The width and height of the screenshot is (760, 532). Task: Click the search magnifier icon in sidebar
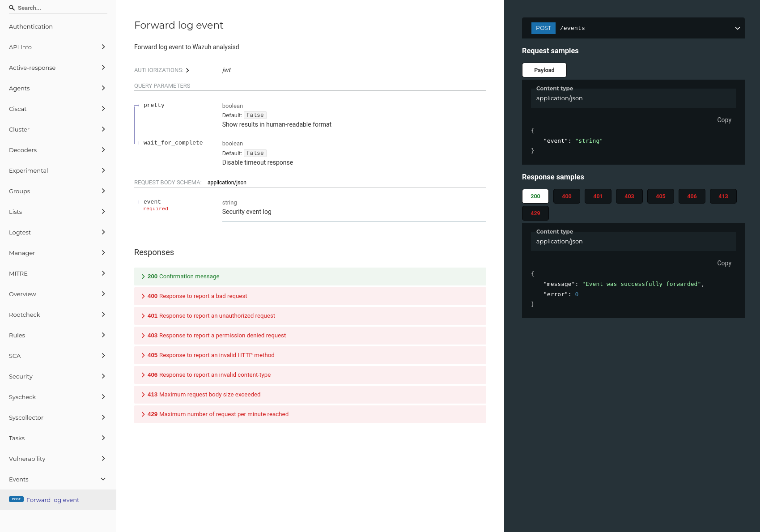12,8
